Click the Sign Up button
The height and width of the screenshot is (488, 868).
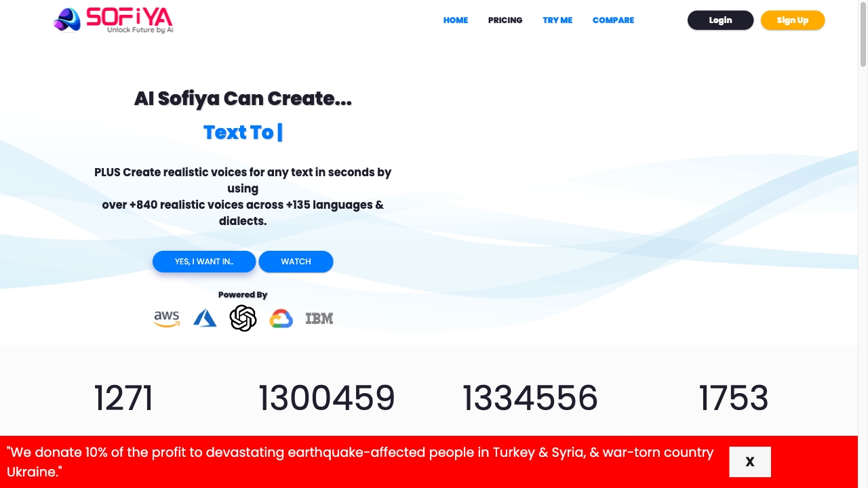793,20
